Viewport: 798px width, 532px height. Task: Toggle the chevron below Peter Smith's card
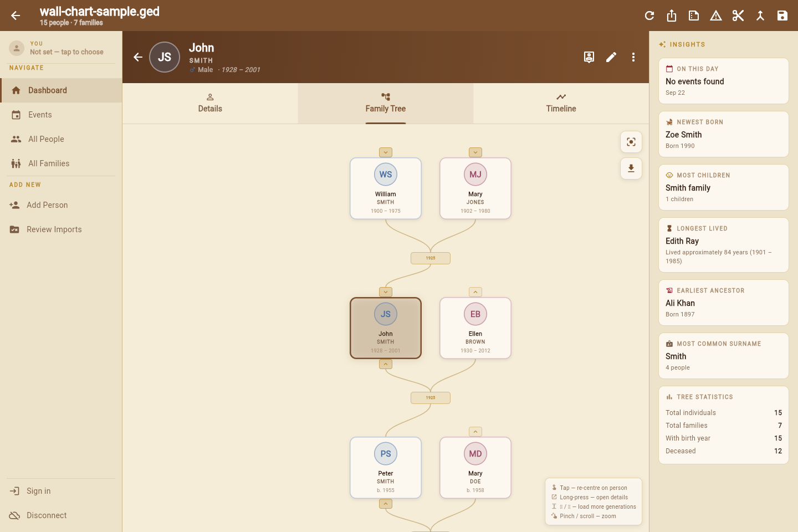coord(386,504)
